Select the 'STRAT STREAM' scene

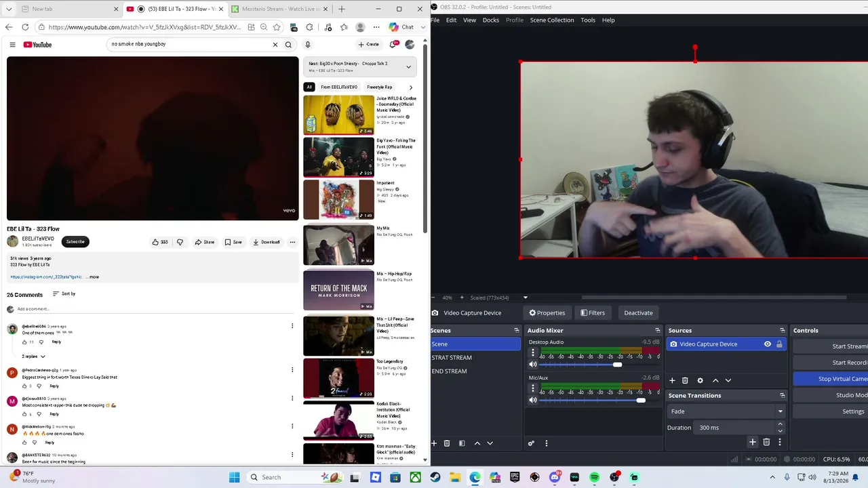475,358
